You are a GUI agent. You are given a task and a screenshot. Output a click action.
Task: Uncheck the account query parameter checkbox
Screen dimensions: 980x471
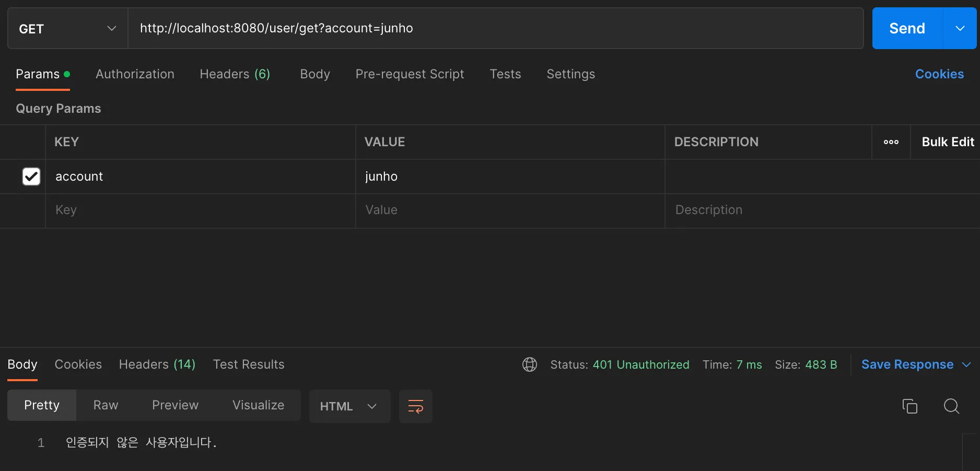click(31, 176)
